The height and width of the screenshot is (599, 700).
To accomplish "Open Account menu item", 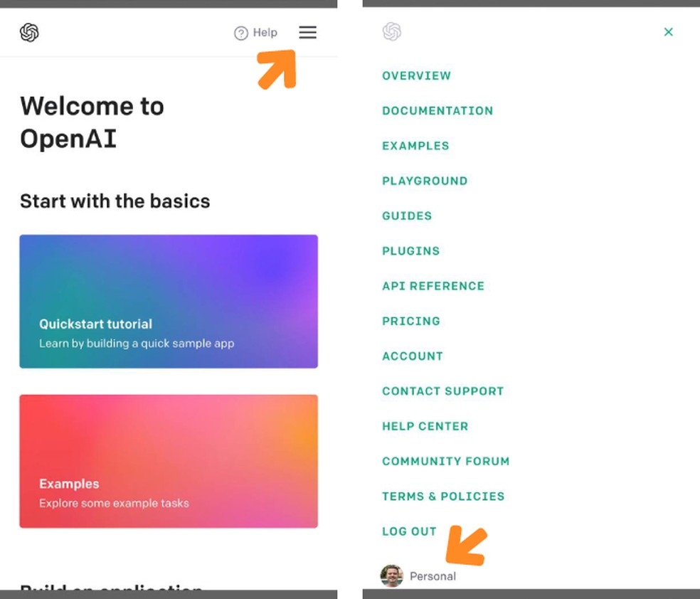I will click(x=413, y=356).
